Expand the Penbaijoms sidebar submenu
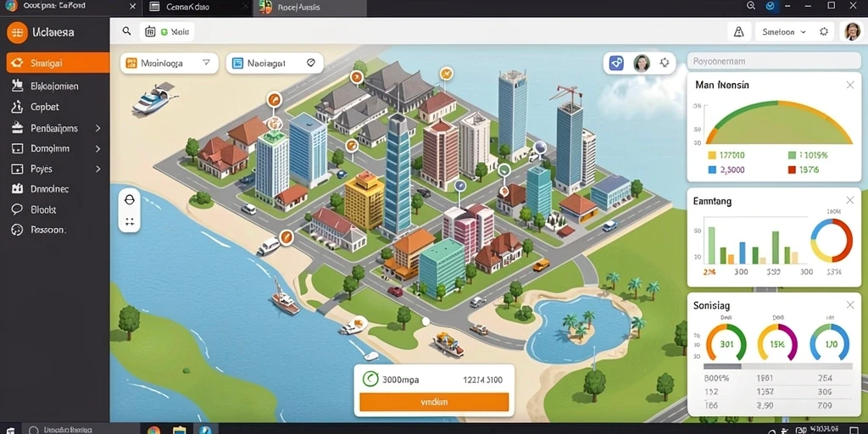The width and height of the screenshot is (868, 434). pos(98,128)
